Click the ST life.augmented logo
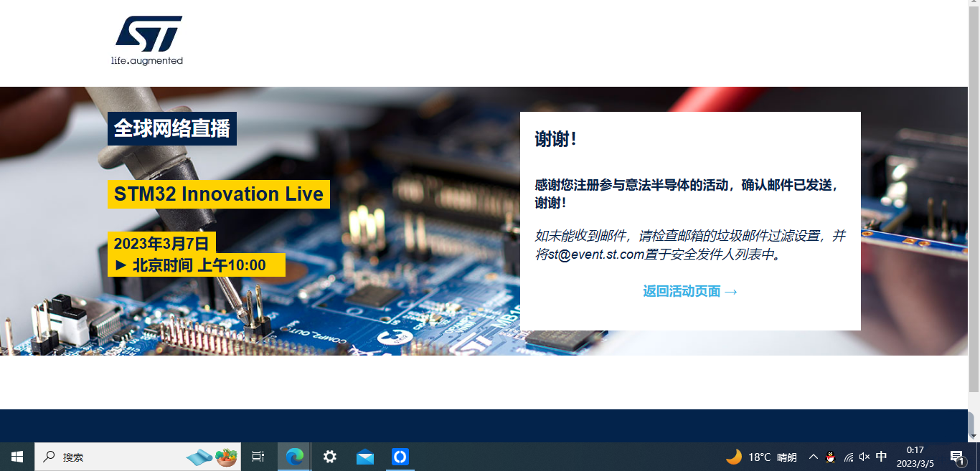 pos(147,40)
